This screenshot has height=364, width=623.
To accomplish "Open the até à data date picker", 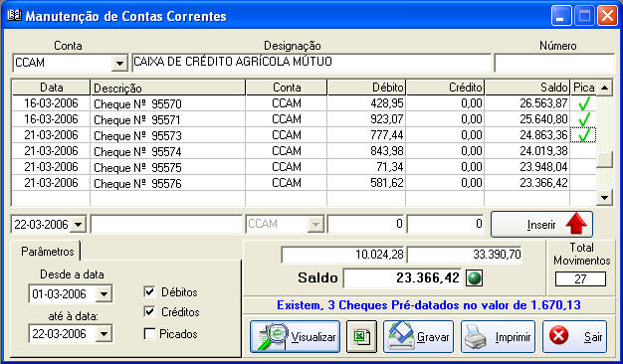I will [104, 334].
